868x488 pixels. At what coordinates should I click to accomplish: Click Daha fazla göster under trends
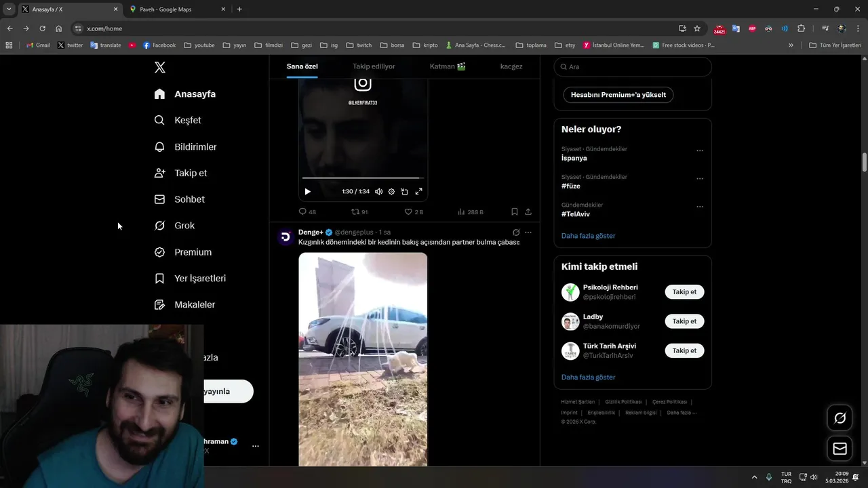click(x=589, y=236)
